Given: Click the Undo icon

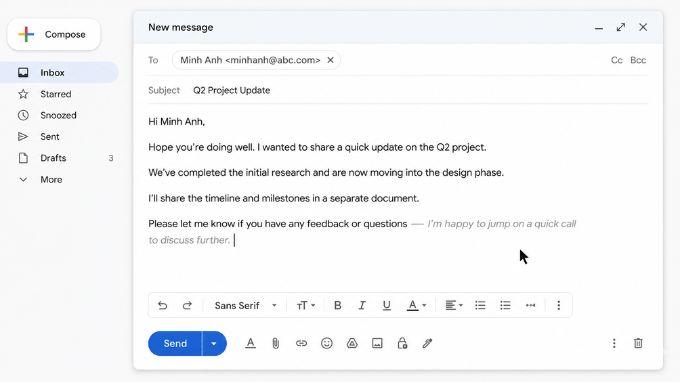Looking at the screenshot, I should 163,305.
